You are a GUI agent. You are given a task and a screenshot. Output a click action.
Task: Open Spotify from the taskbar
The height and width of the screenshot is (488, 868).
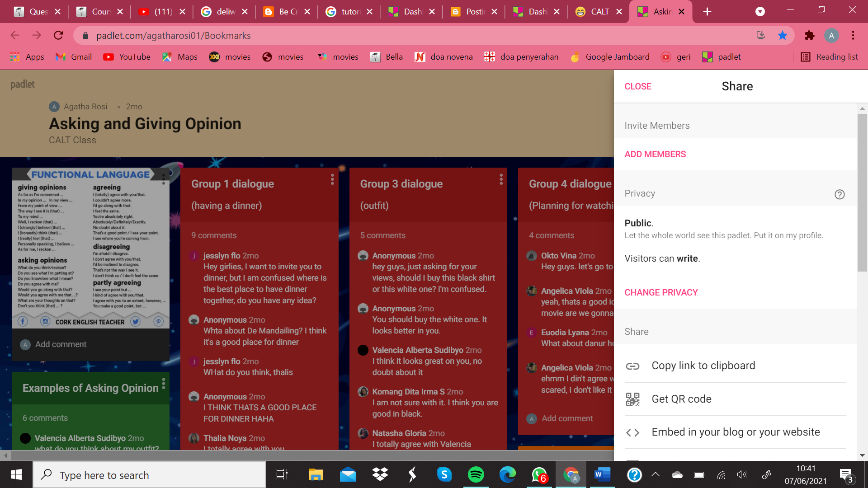click(x=476, y=474)
